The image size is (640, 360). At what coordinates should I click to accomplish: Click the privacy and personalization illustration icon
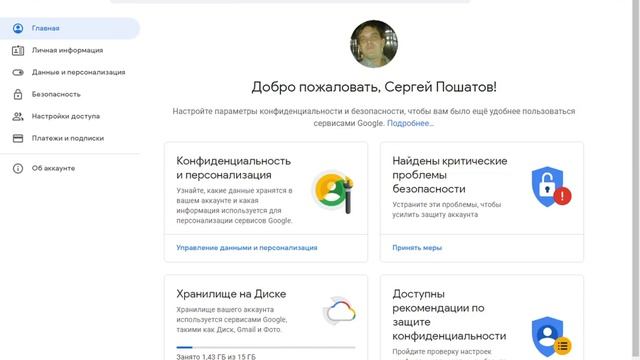click(333, 191)
